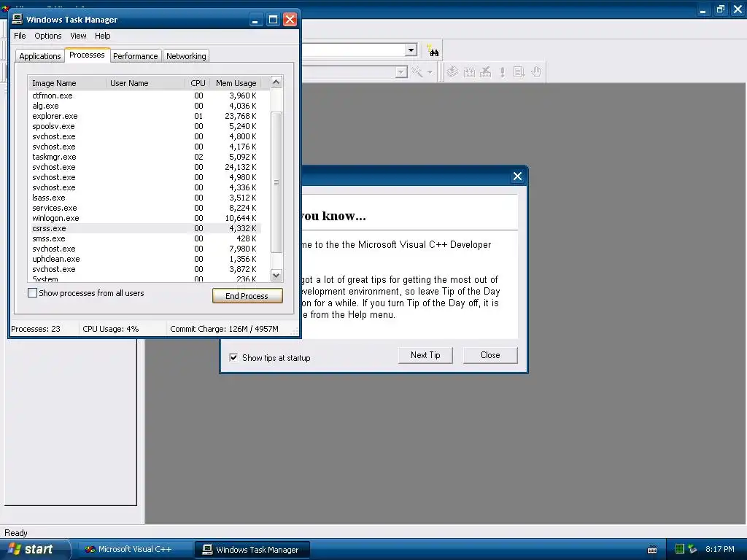Maximize the Windows Task Manager window

coord(273,20)
